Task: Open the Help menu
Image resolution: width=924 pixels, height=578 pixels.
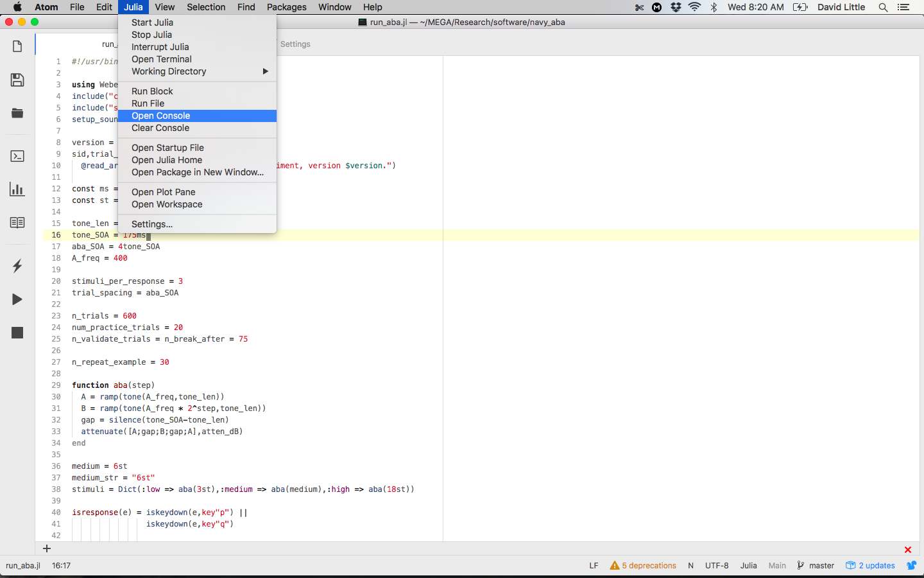Action: tap(372, 7)
